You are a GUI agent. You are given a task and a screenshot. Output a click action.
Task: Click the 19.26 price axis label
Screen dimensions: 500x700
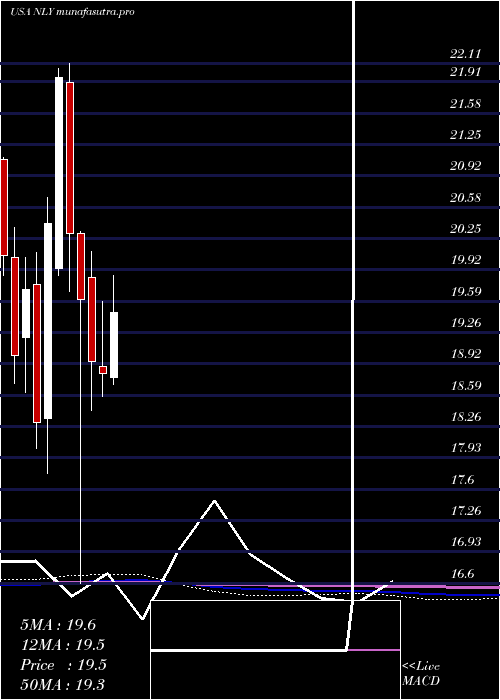[466, 323]
